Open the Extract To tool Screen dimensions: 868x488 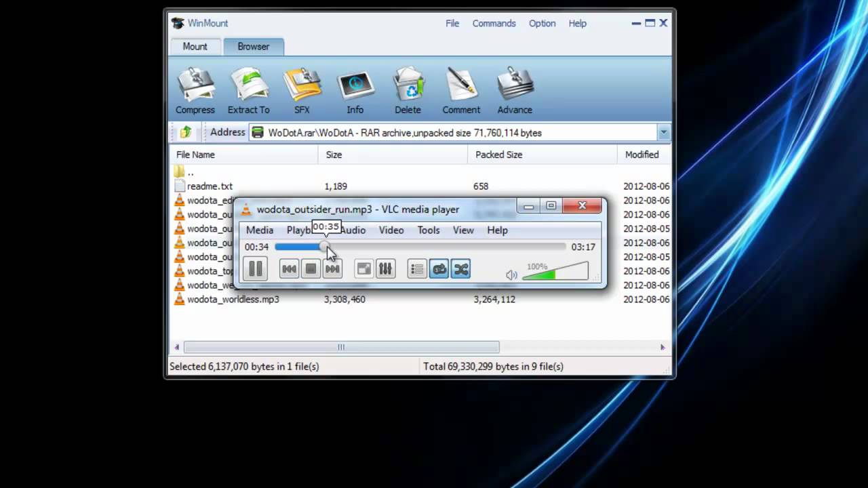coord(249,85)
